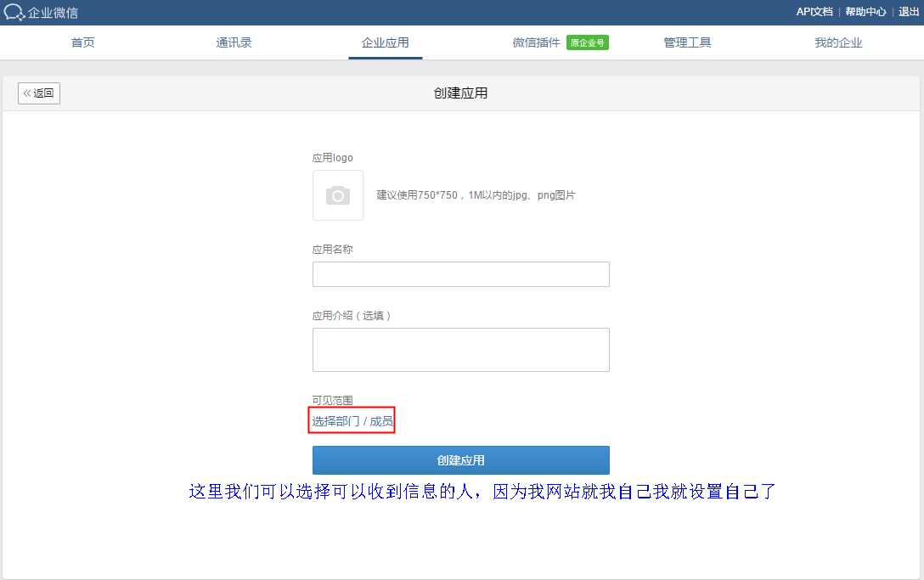Image resolution: width=924 pixels, height=580 pixels.
Task: Upload an app logo via camera icon
Action: tap(338, 195)
